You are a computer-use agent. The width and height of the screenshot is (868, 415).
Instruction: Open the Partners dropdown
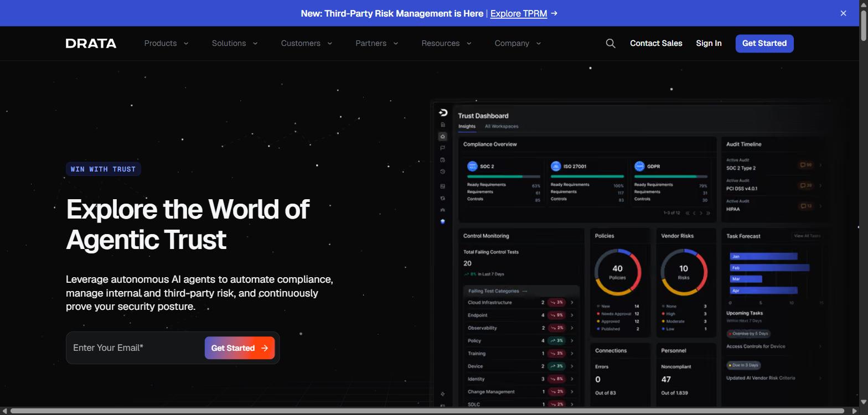[377, 43]
